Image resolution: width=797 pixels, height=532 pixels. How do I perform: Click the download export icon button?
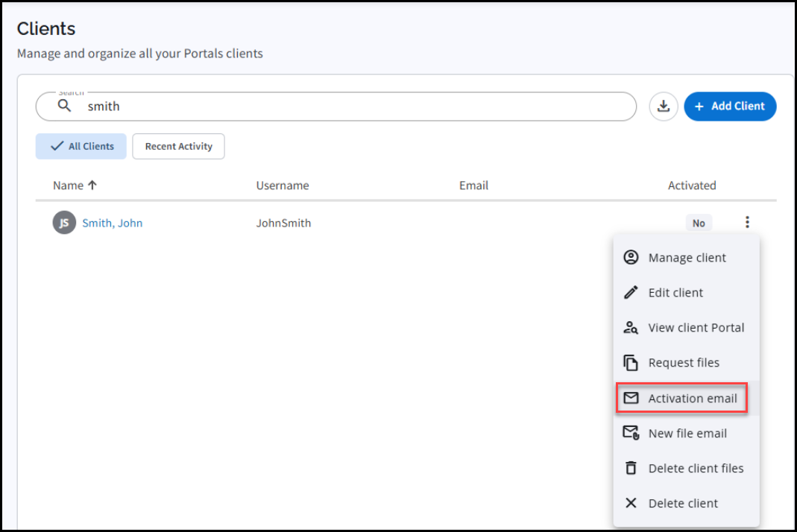point(664,107)
